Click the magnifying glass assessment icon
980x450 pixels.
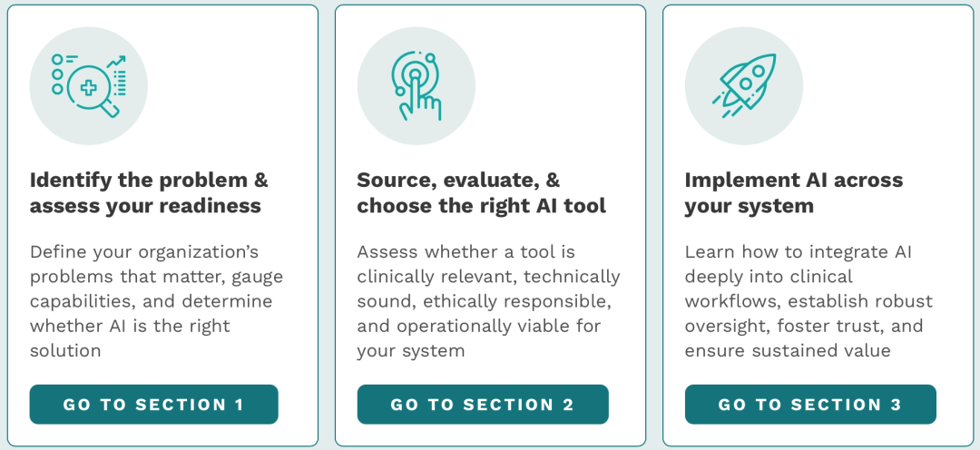point(89,86)
